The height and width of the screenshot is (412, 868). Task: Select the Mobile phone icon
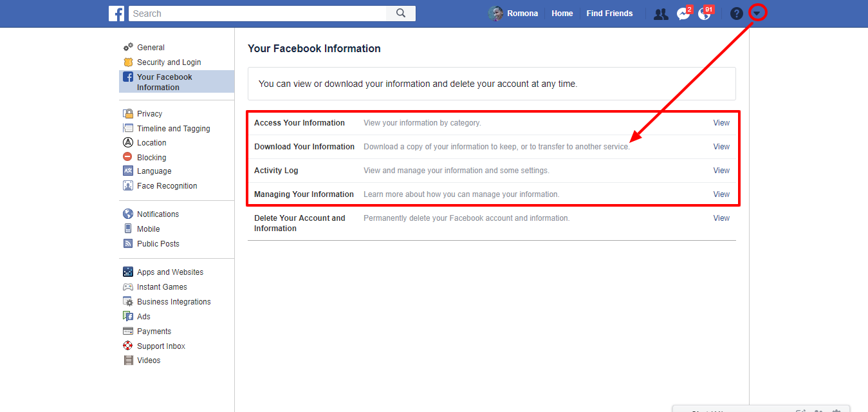pyautogui.click(x=128, y=229)
